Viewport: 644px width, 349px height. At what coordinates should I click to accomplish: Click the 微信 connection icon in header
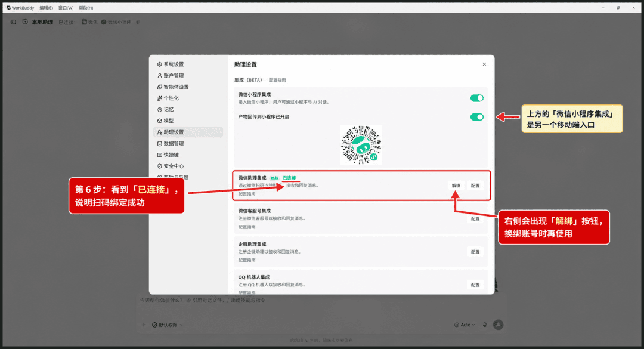click(x=84, y=22)
